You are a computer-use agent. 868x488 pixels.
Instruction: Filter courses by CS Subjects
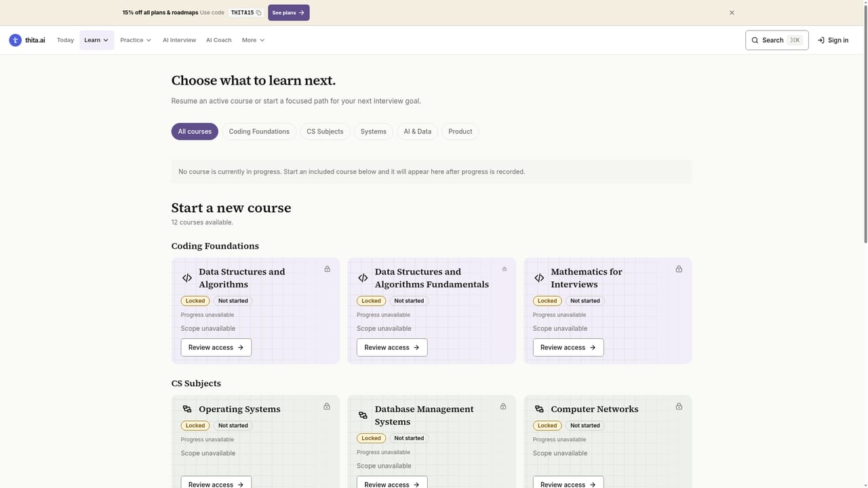(x=325, y=131)
